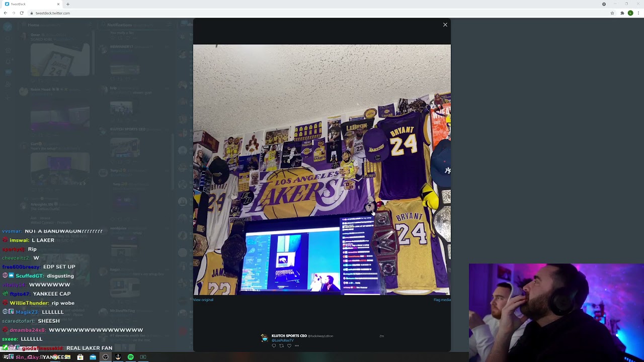Open the Chrome profile L avatar
The image size is (644, 362).
(630, 13)
